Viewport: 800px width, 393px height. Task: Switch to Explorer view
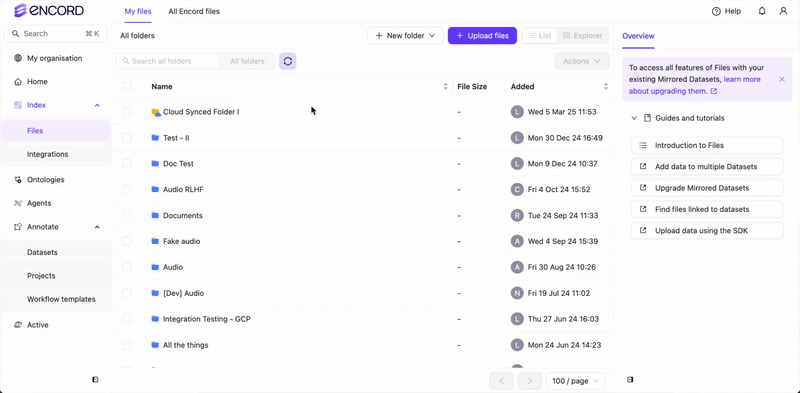coord(583,36)
